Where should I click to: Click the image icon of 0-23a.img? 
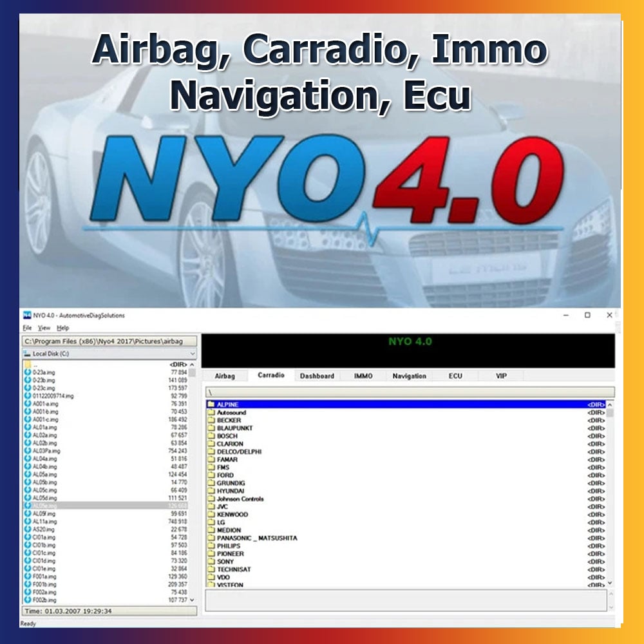[28, 372]
